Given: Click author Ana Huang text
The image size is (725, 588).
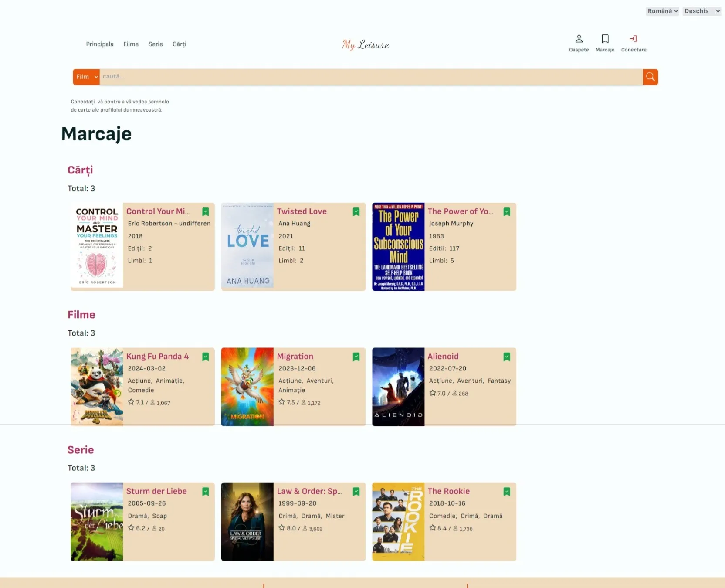Looking at the screenshot, I should click(295, 224).
